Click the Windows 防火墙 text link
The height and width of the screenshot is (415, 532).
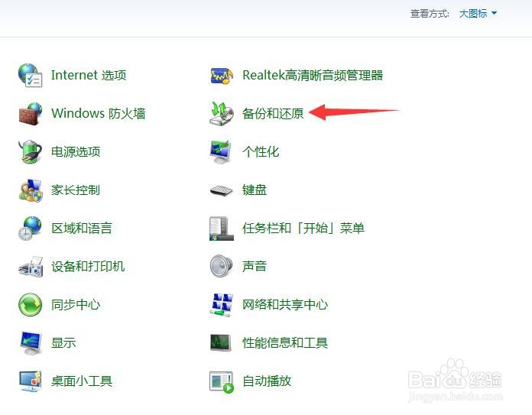pos(99,113)
